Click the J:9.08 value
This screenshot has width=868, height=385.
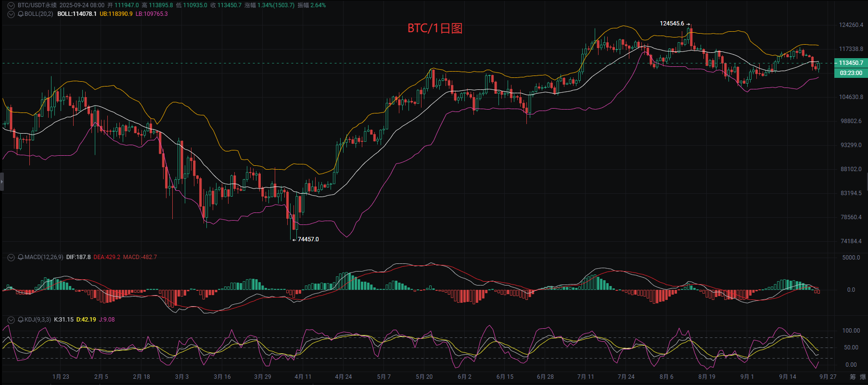tap(107, 320)
